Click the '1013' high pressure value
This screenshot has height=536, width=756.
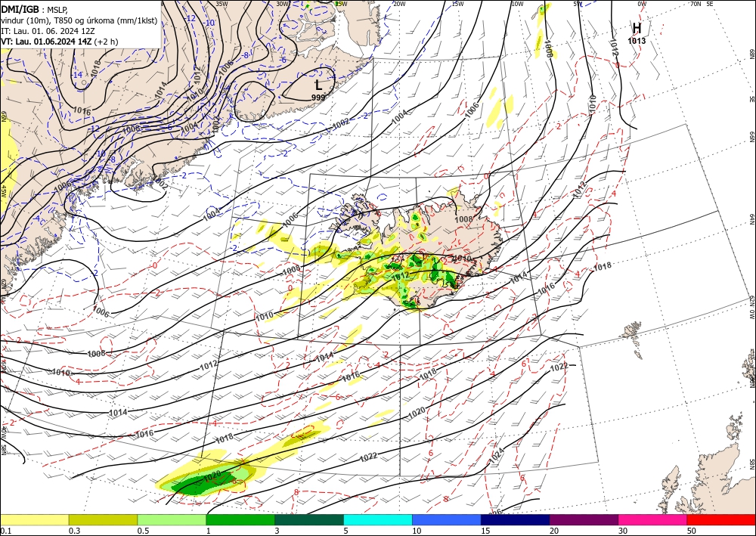tap(637, 41)
